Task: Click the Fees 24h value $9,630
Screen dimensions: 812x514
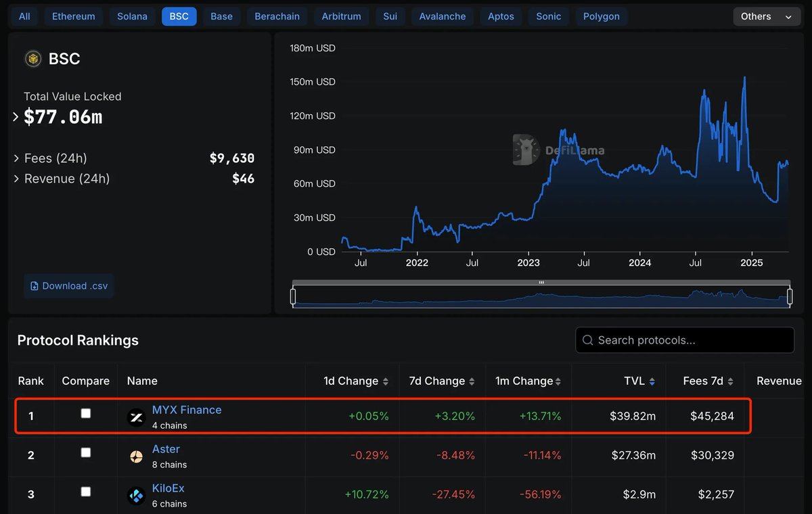Action: pos(232,158)
